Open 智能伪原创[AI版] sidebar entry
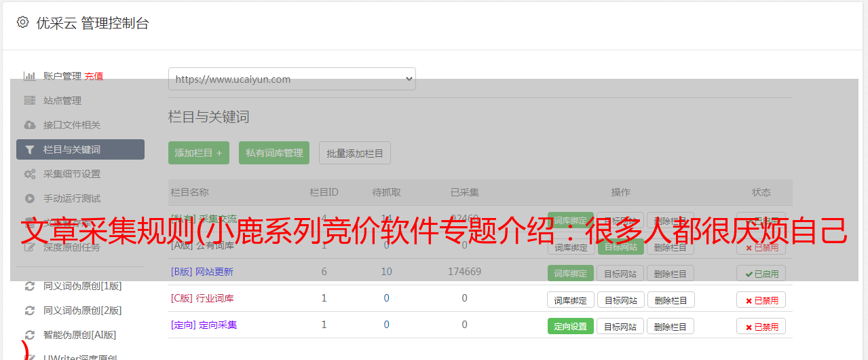The height and width of the screenshot is (360, 868). click(x=80, y=335)
